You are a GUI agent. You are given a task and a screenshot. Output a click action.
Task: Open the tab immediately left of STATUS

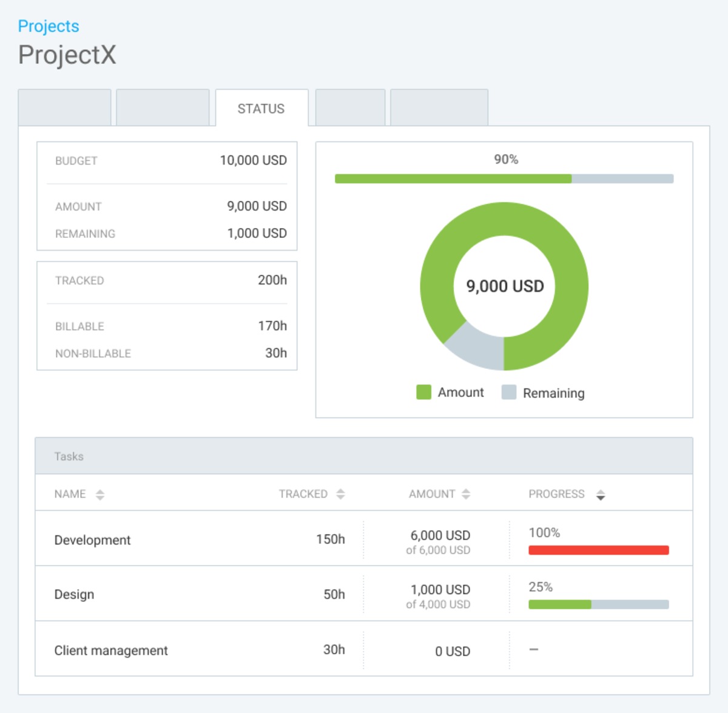(163, 107)
